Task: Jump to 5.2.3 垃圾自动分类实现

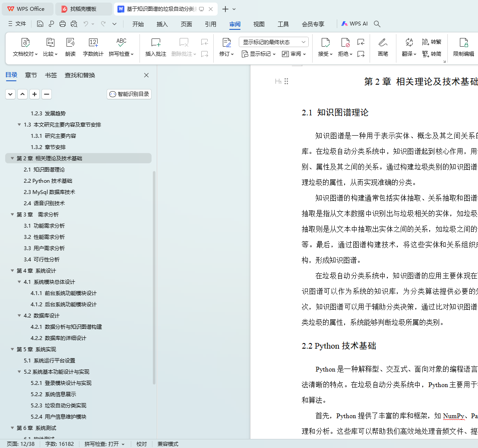Action: point(58,406)
